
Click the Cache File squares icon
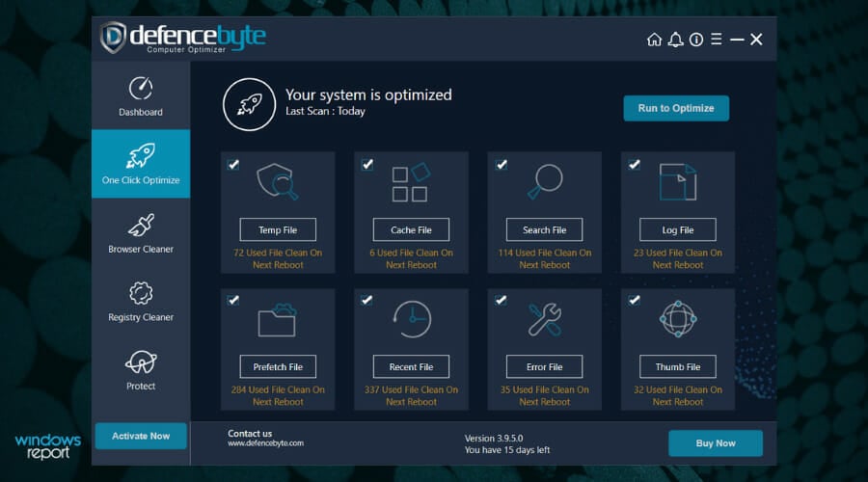(x=411, y=181)
